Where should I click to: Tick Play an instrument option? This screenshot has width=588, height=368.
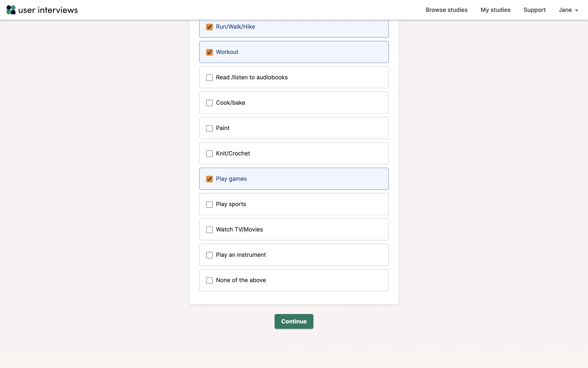209,255
